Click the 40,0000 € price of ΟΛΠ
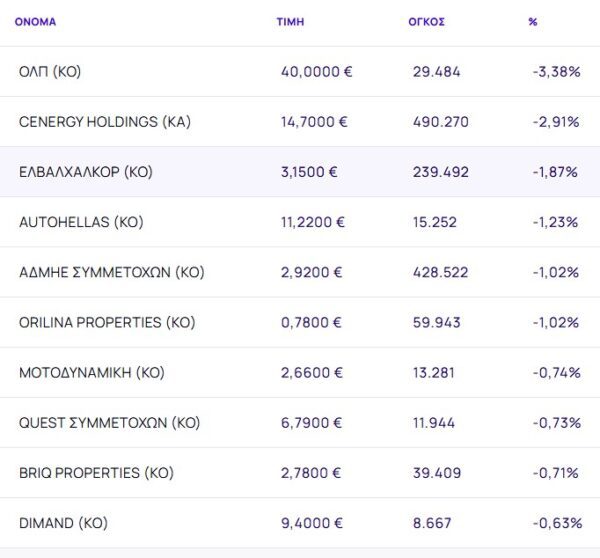 316,72
